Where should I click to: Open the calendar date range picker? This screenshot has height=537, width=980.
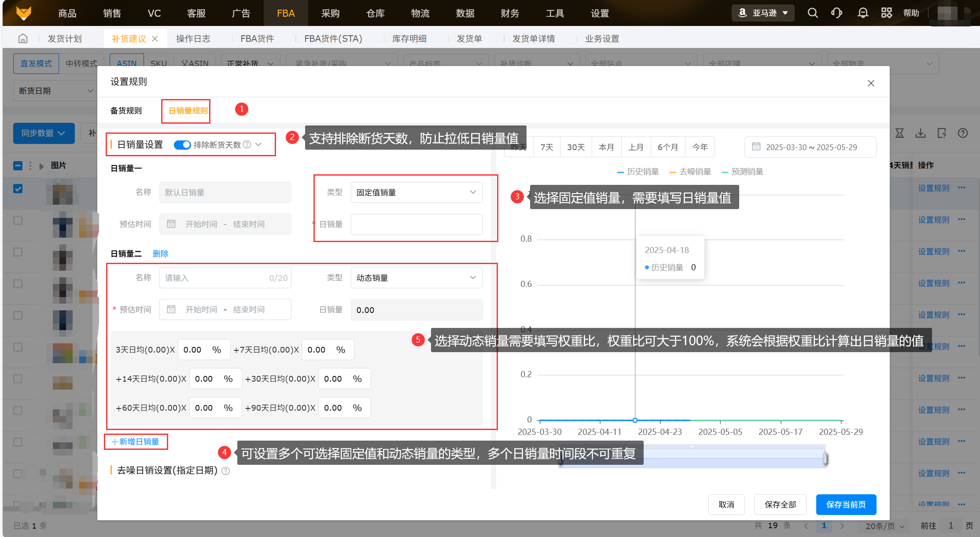coord(810,147)
